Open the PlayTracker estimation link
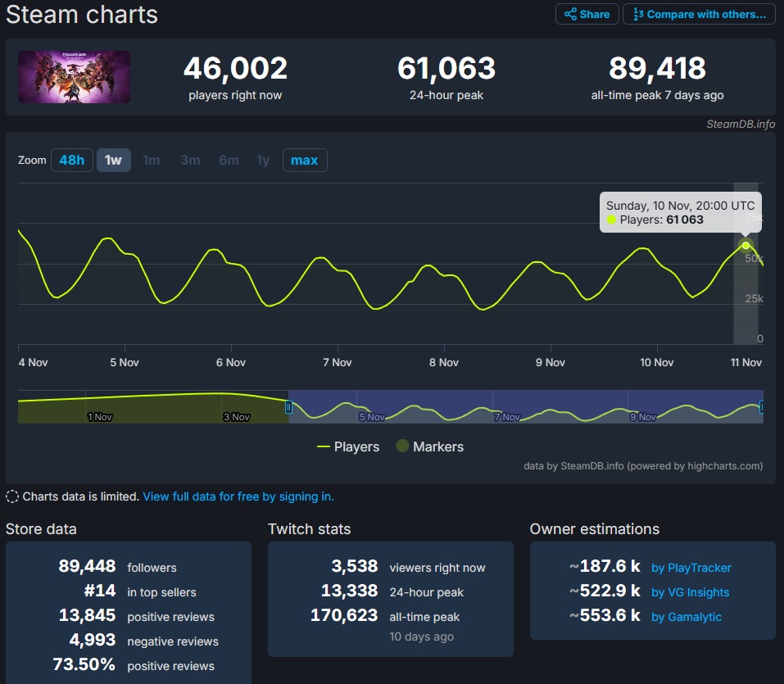784x684 pixels. (x=691, y=568)
